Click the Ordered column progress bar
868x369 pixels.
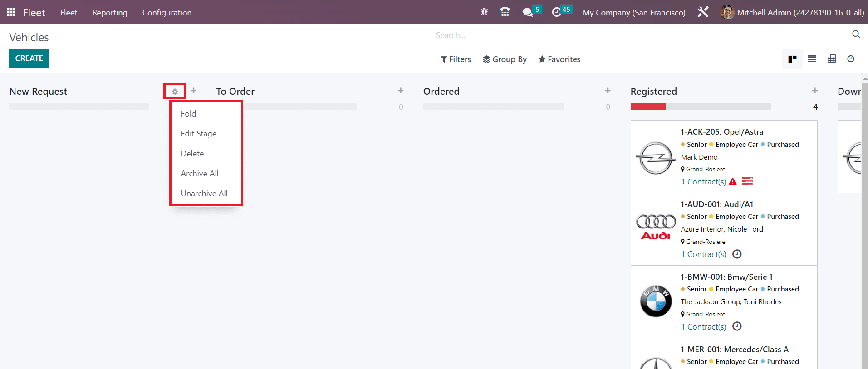pos(493,107)
